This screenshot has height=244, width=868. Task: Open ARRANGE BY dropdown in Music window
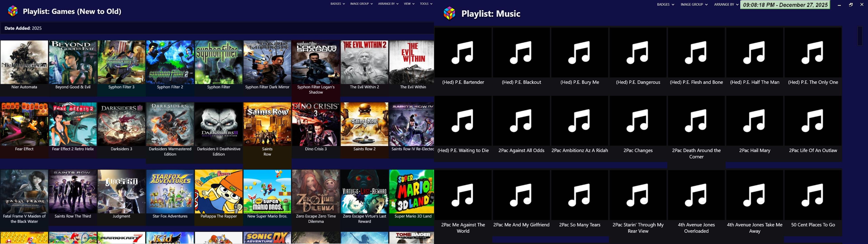coord(725,5)
